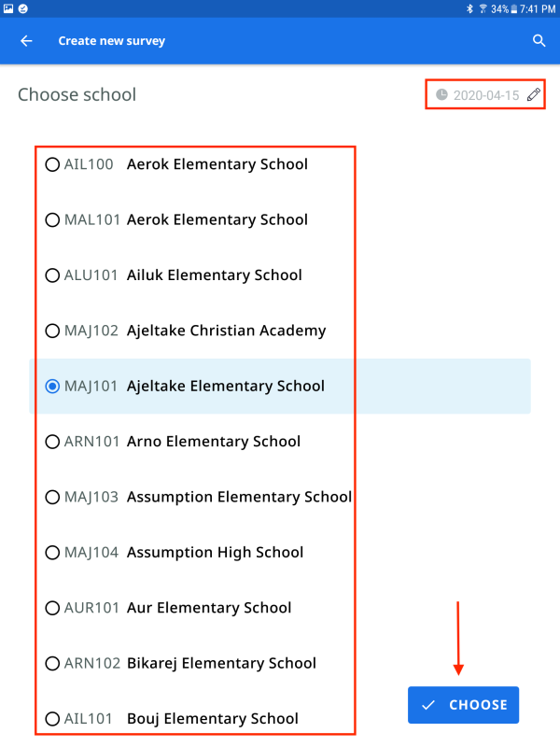Pick Bikarej Elementary School from list

[53, 663]
